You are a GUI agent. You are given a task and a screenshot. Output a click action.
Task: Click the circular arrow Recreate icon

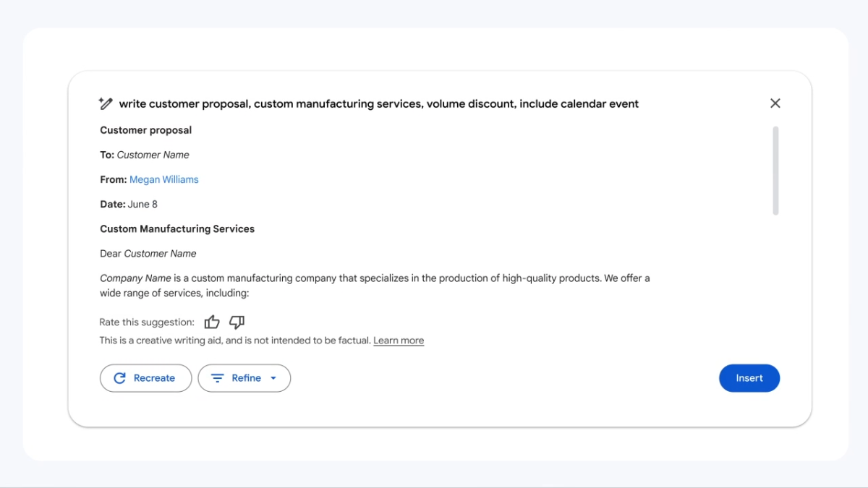click(x=120, y=378)
